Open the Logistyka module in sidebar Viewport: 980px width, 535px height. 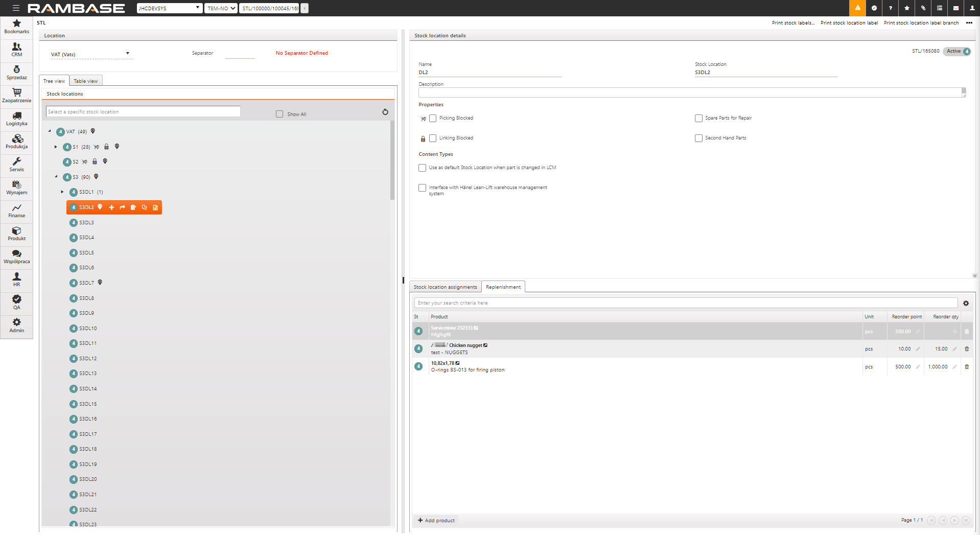click(x=17, y=119)
